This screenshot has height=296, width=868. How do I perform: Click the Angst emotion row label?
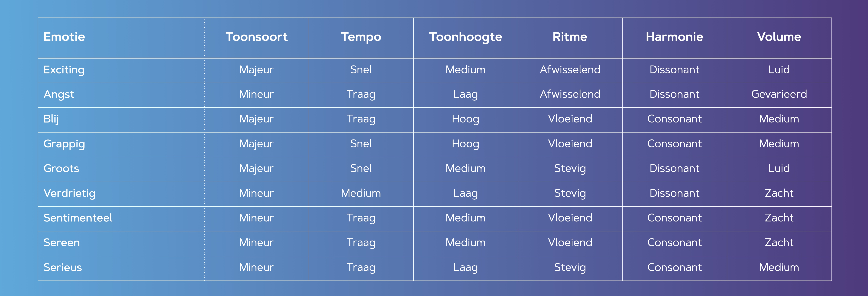pyautogui.click(x=59, y=95)
